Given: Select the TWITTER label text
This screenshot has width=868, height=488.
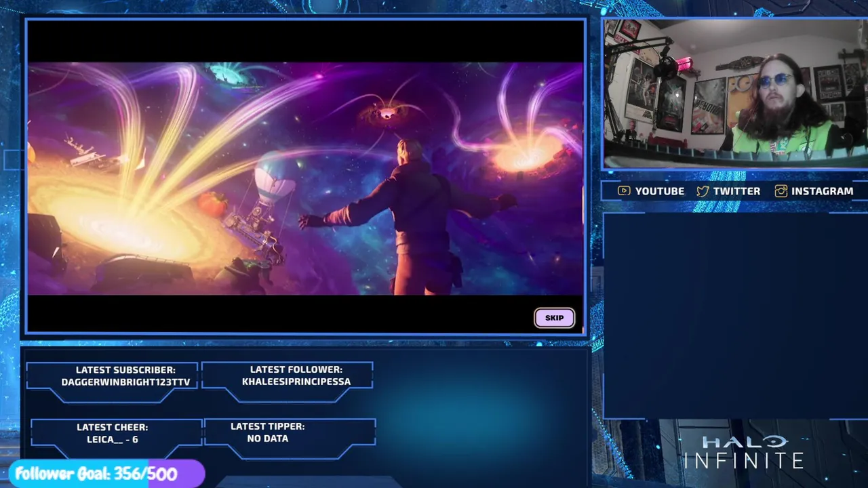Looking at the screenshot, I should (x=736, y=191).
